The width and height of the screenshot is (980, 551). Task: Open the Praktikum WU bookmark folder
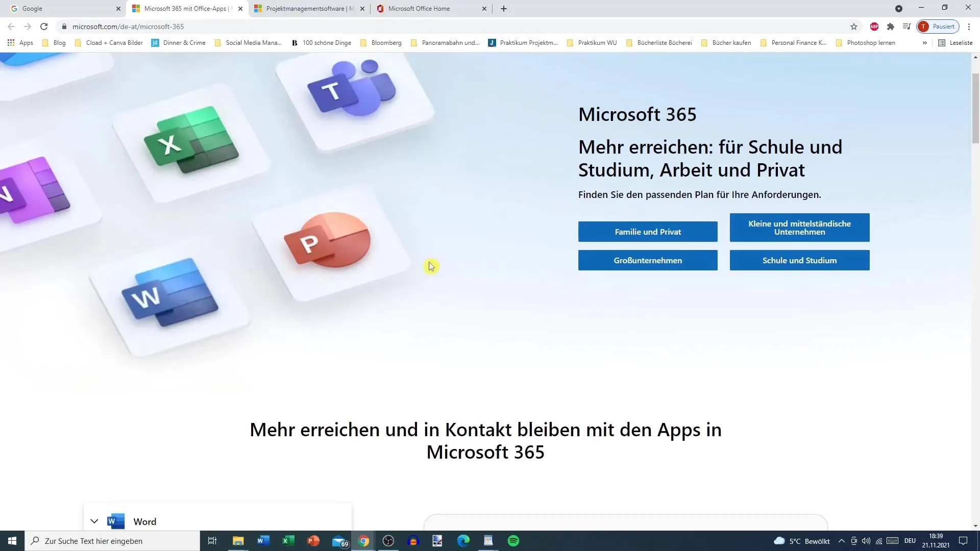click(x=592, y=43)
